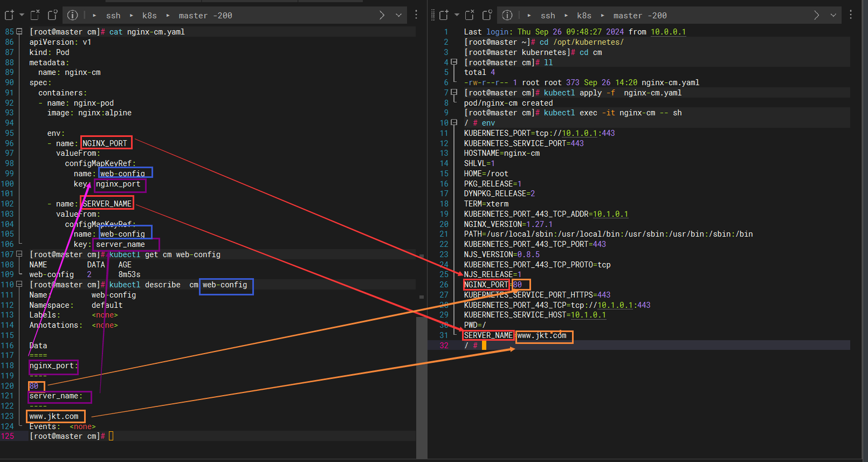This screenshot has width=868, height=462.
Task: Open the left pane kebab options menu
Action: pyautogui.click(x=416, y=15)
